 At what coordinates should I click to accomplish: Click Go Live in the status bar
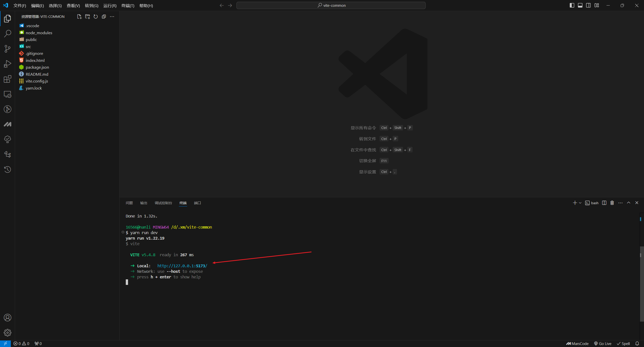[603, 343]
